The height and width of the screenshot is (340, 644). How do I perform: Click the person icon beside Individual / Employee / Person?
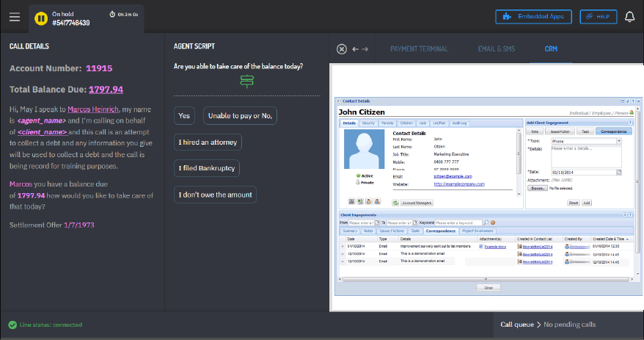click(632, 112)
